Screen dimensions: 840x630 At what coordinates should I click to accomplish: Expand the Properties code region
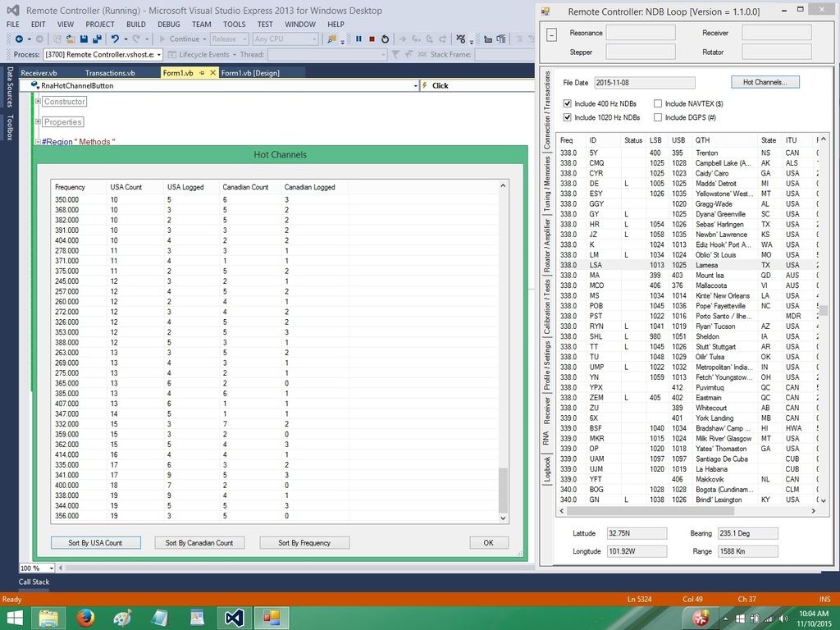[x=38, y=121]
